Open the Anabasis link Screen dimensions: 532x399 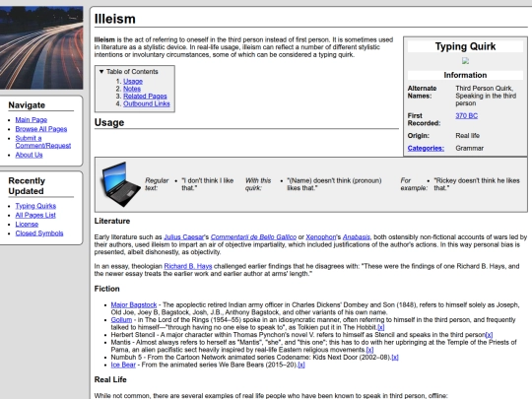pos(357,237)
